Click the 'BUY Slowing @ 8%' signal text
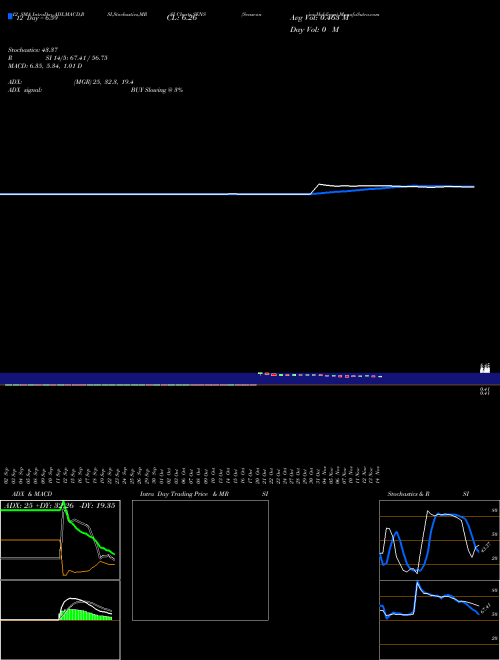Image resolution: width=500 pixels, height=660 pixels. 157,90
